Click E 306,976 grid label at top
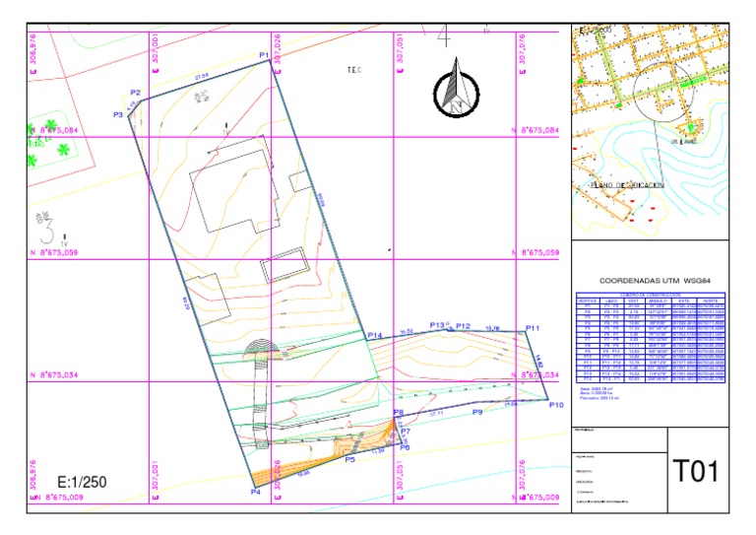The width and height of the screenshot is (756, 535). (x=32, y=53)
